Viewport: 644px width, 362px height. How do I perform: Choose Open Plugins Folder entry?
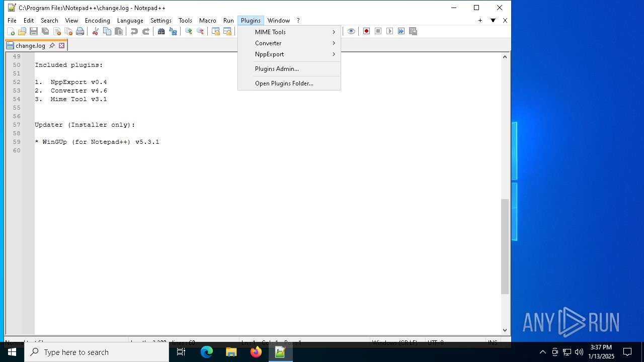click(289, 83)
